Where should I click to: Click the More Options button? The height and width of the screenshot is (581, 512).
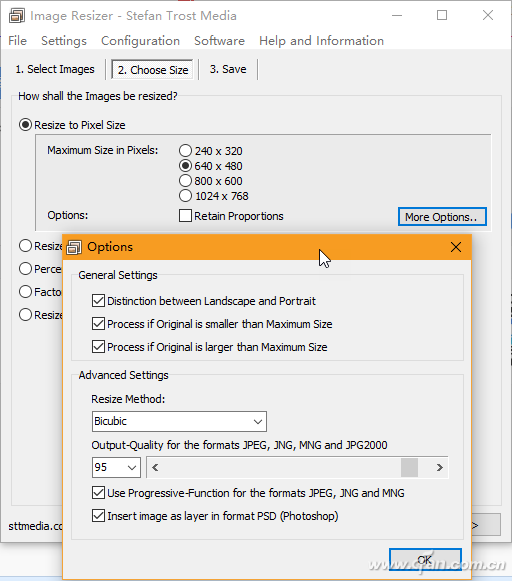point(442,216)
